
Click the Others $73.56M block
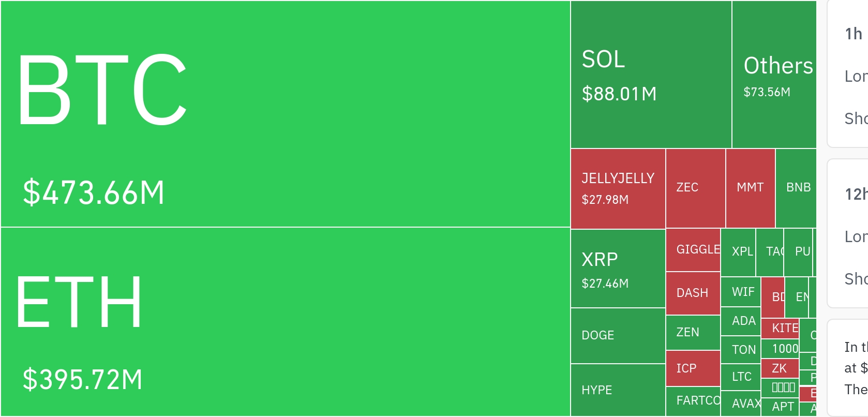[x=774, y=75]
